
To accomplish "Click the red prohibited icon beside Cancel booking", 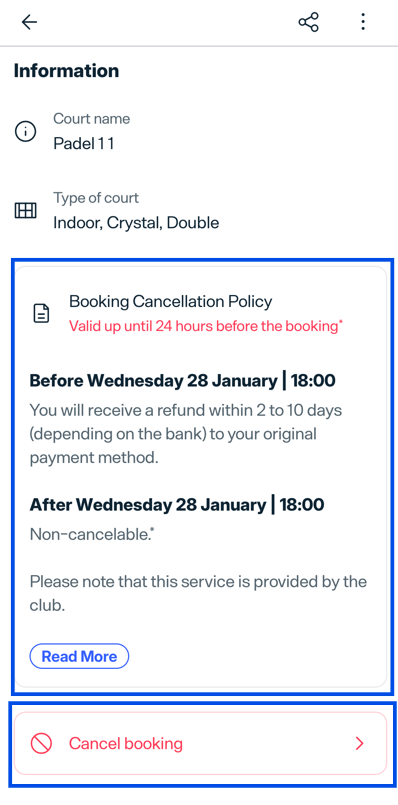I will [x=41, y=743].
